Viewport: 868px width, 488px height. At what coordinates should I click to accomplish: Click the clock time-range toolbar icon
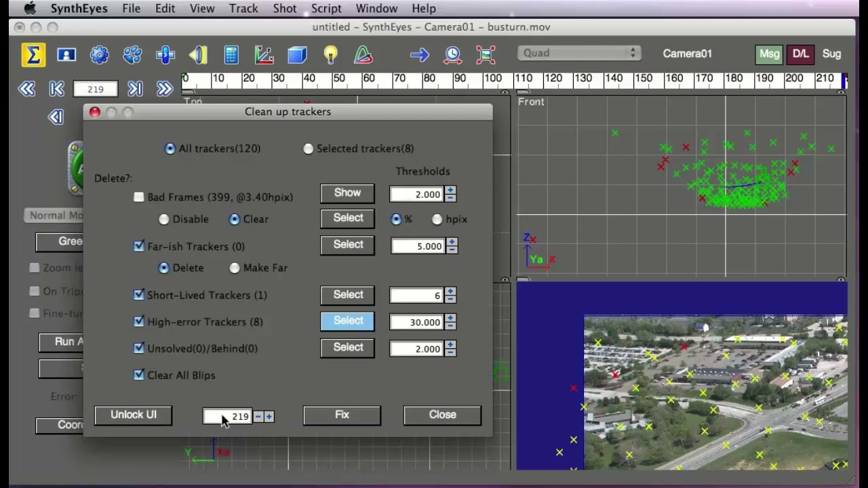coord(453,55)
